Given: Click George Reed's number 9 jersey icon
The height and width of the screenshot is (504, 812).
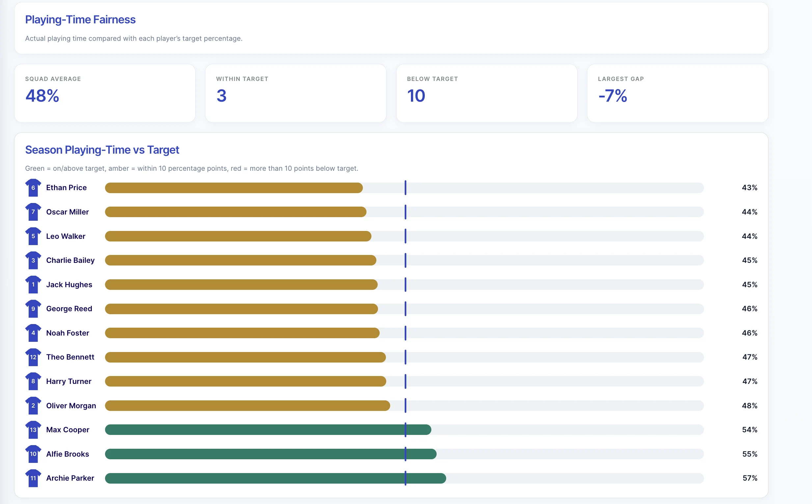Looking at the screenshot, I should click(x=33, y=309).
